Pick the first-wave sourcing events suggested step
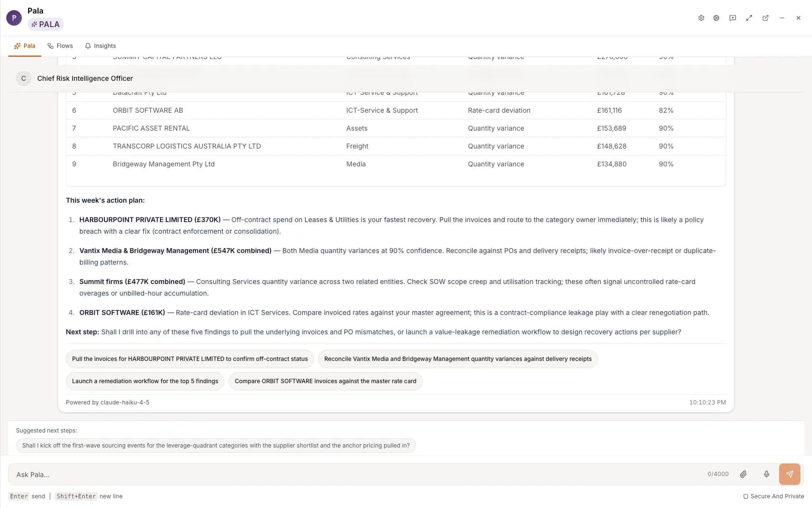 tap(216, 446)
